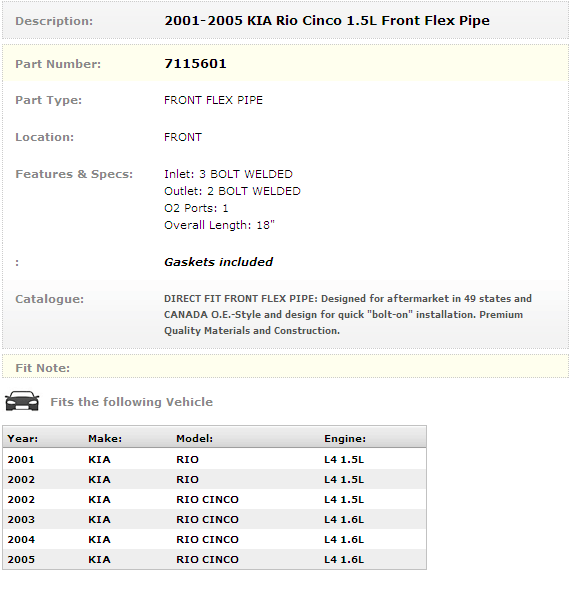
Task: Click the 2004 year cell
Action: tap(21, 540)
